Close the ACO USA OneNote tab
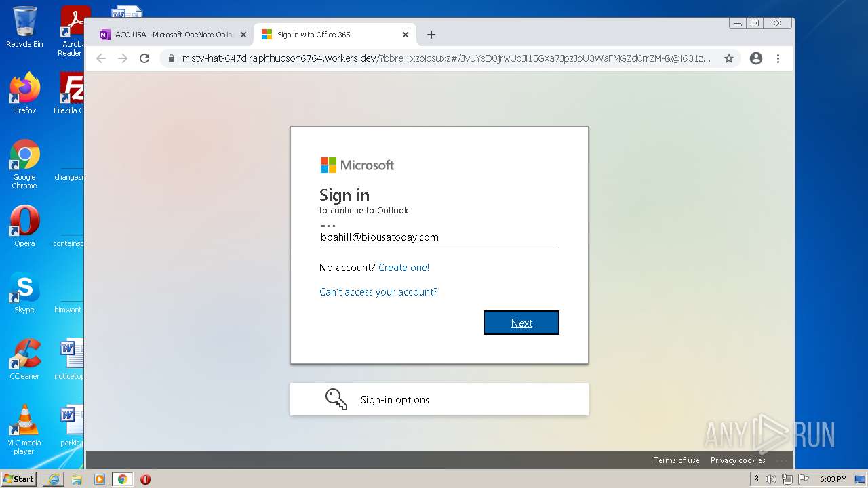Image resolution: width=868 pixels, height=488 pixels. [x=243, y=35]
